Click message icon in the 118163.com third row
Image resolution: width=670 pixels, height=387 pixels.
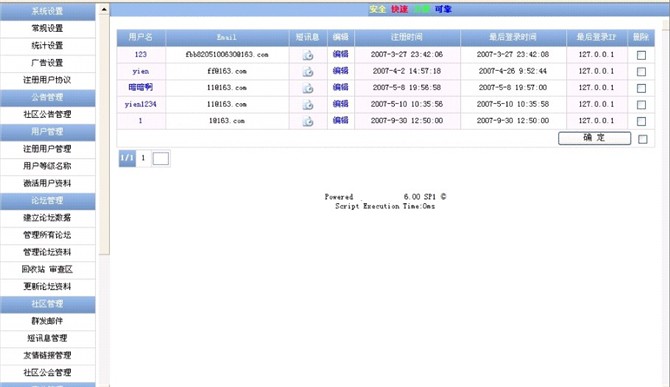click(x=308, y=88)
